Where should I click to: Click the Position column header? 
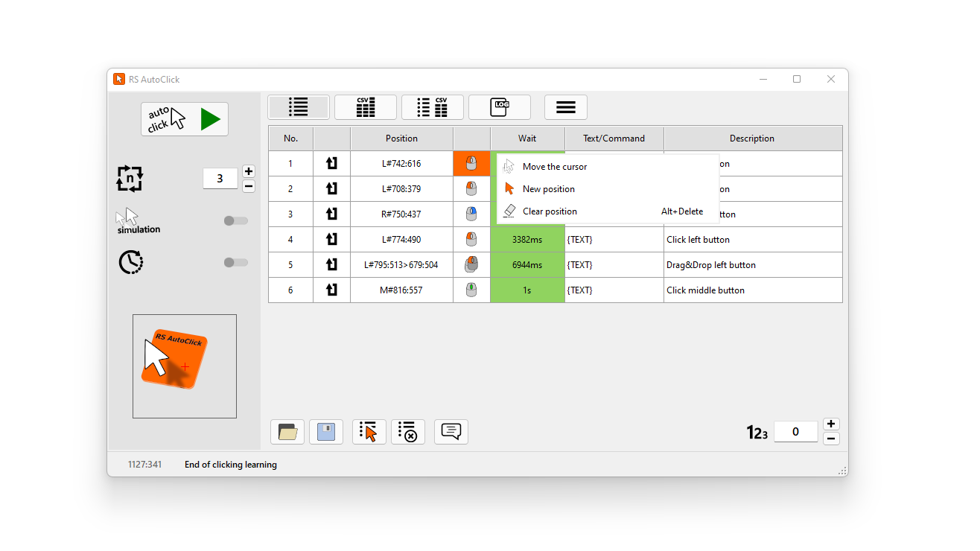click(401, 138)
